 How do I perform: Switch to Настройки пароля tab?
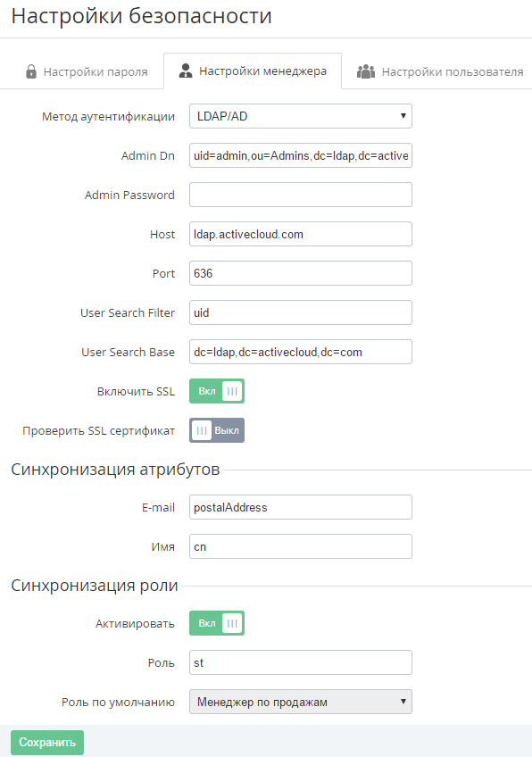(87, 72)
